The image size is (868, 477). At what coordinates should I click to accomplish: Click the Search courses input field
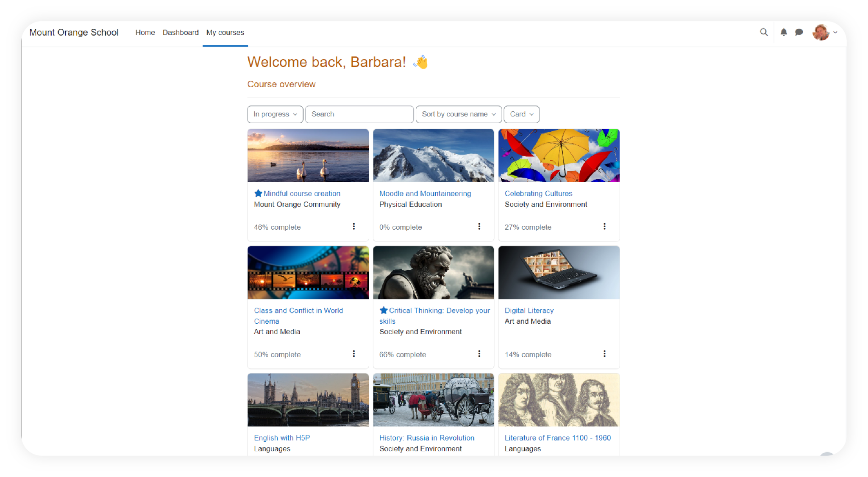coord(358,114)
